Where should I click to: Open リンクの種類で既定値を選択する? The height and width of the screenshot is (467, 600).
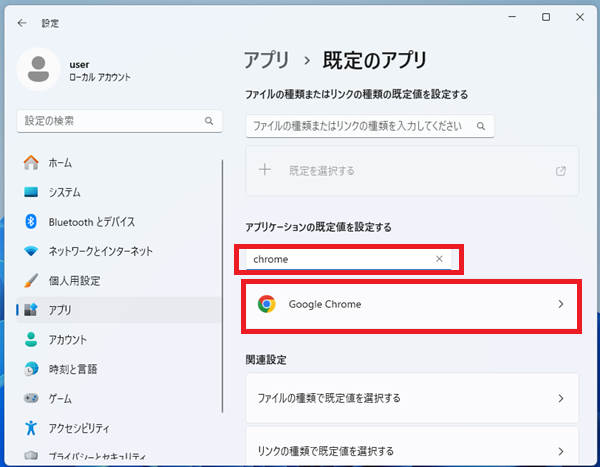tap(412, 447)
